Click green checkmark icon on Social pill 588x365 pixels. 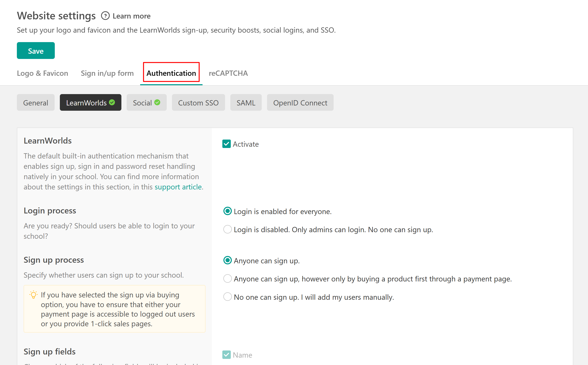point(157,102)
